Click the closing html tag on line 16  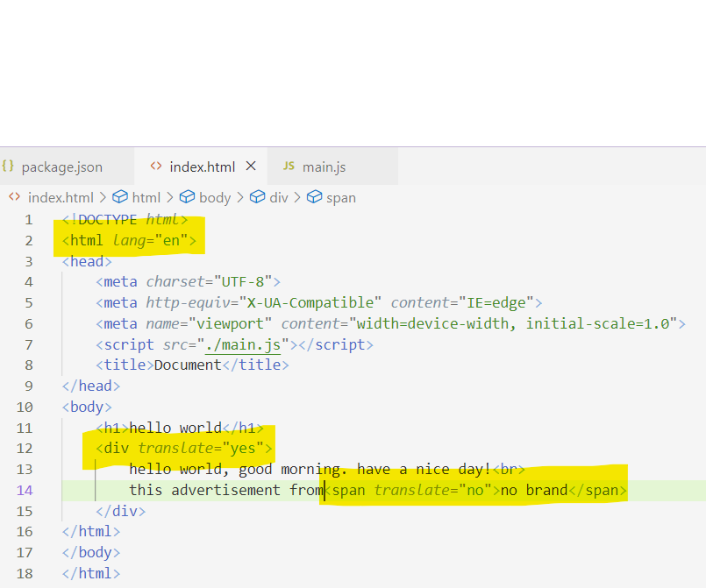(91, 531)
